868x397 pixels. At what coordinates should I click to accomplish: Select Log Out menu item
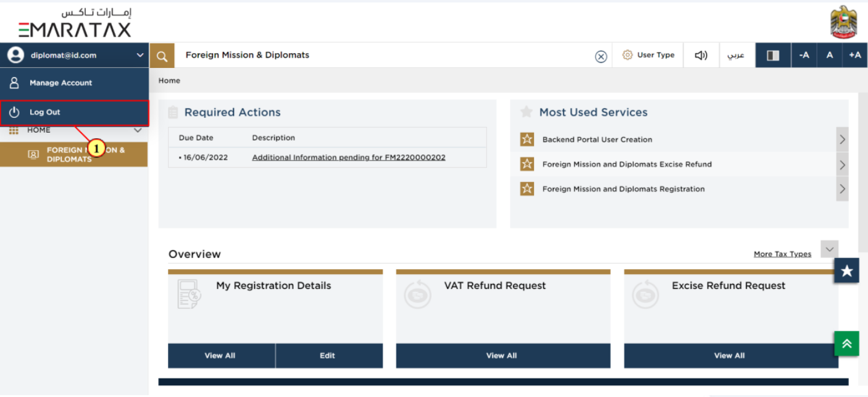tap(74, 112)
